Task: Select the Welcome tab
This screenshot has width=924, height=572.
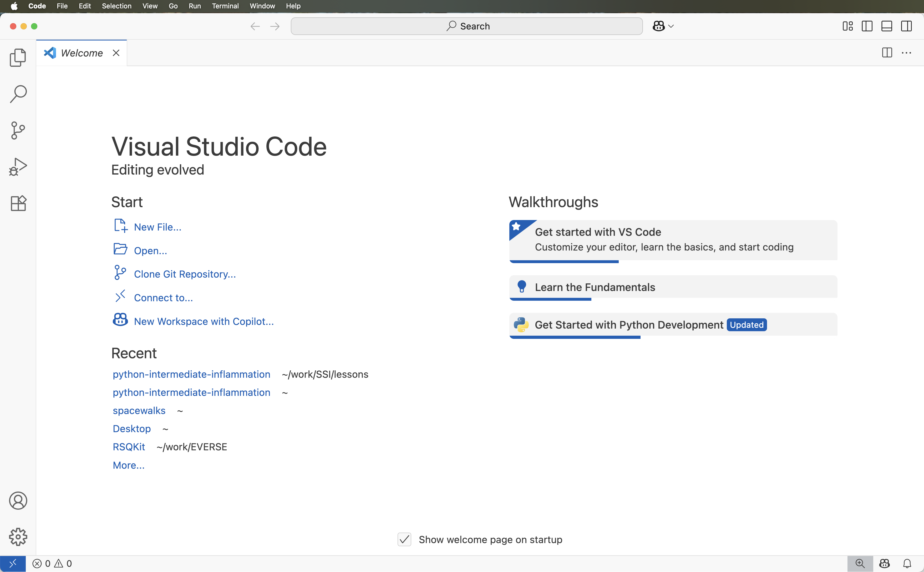Action: point(81,53)
